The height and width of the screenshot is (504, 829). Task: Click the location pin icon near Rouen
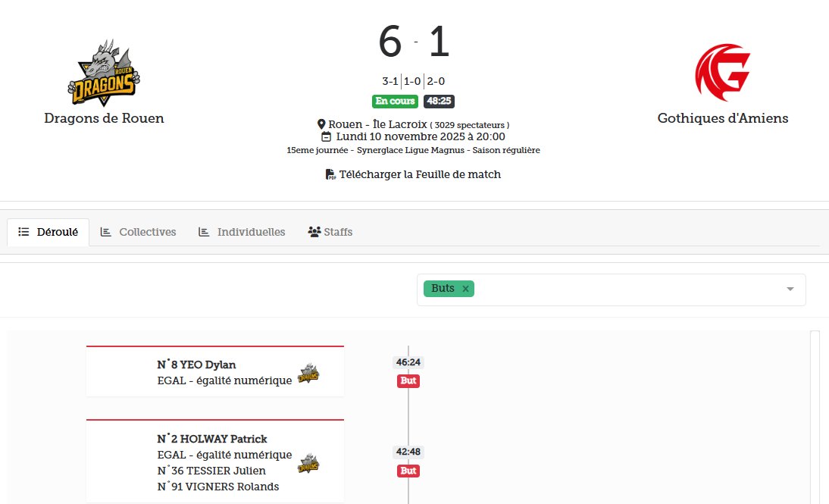[x=321, y=124]
